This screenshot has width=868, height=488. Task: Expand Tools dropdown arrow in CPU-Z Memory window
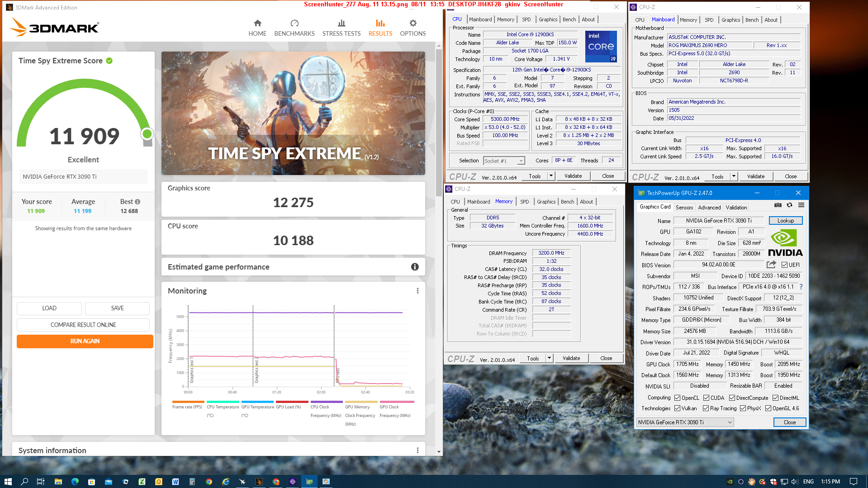(549, 358)
